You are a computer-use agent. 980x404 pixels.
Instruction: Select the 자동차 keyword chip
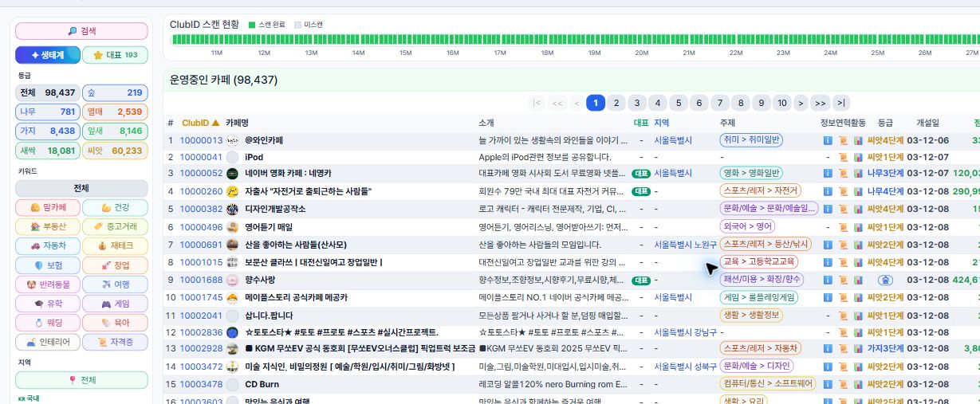(x=48, y=246)
